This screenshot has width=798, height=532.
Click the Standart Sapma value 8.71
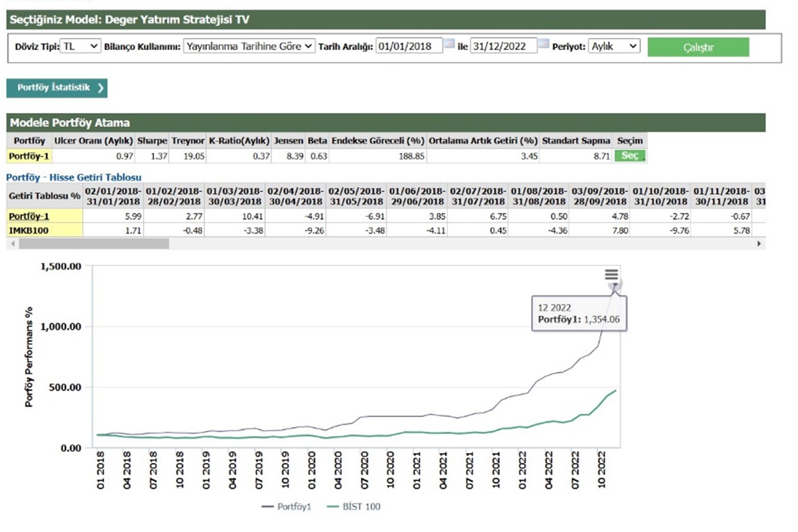click(601, 156)
